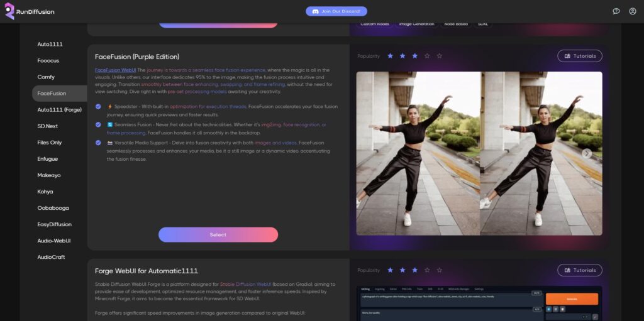This screenshot has width=644, height=321.
Task: Click first popularity star for FaceFusion
Action: coord(390,56)
